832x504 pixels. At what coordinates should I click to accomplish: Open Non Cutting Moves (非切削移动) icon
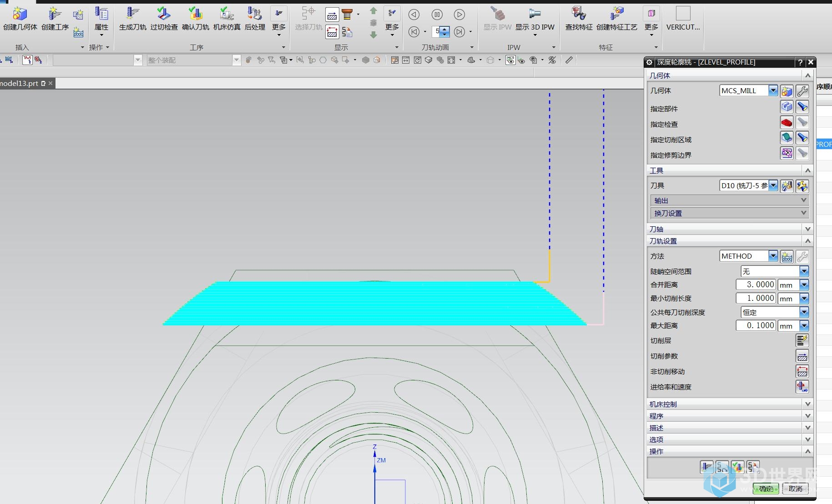pos(802,371)
